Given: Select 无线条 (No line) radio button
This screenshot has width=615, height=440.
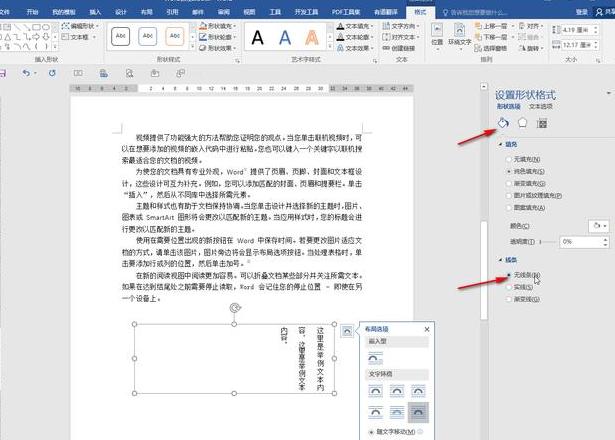Looking at the screenshot, I should coord(509,275).
